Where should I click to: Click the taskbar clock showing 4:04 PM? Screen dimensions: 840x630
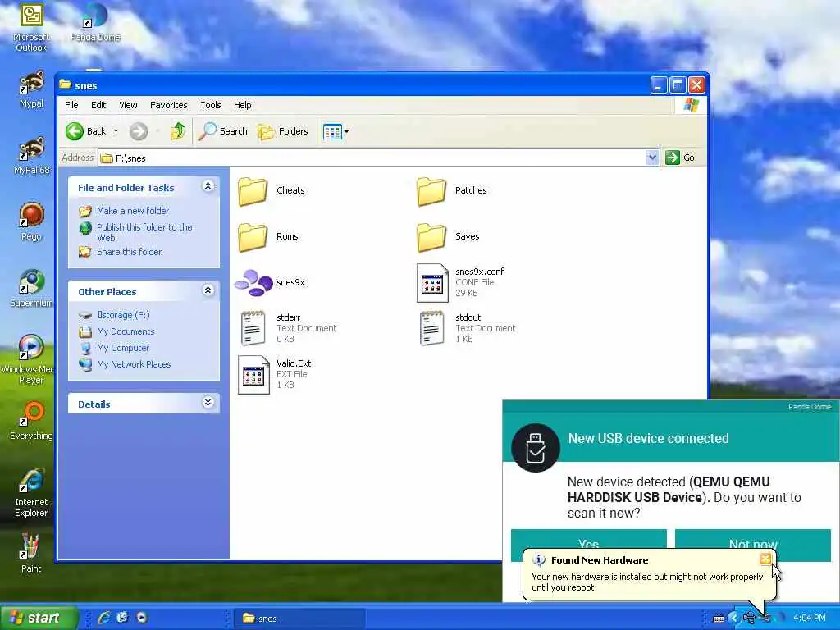click(809, 619)
